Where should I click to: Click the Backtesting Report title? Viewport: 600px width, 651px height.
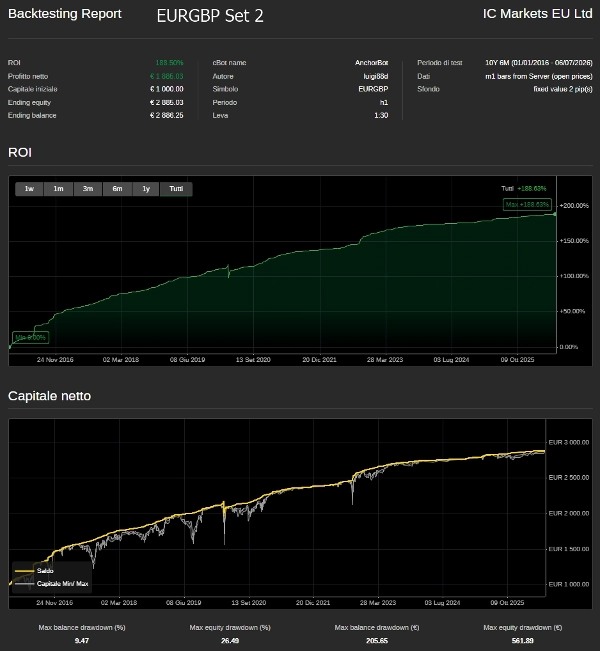pyautogui.click(x=65, y=14)
